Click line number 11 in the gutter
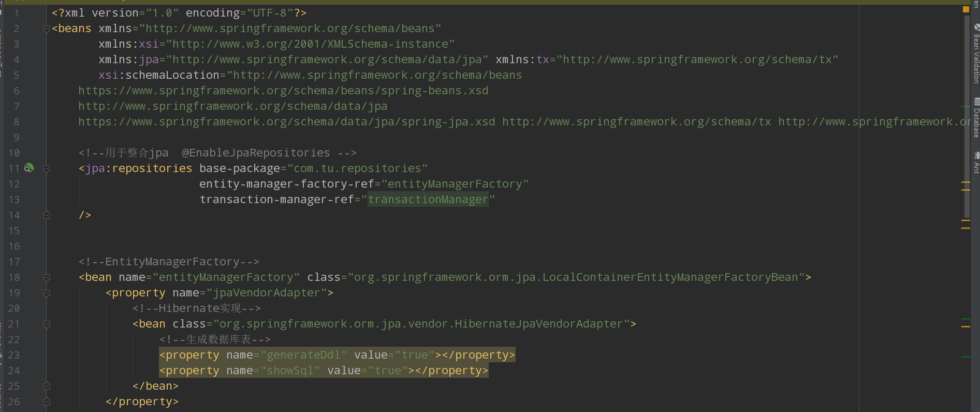980x412 pixels. pyautogui.click(x=14, y=168)
